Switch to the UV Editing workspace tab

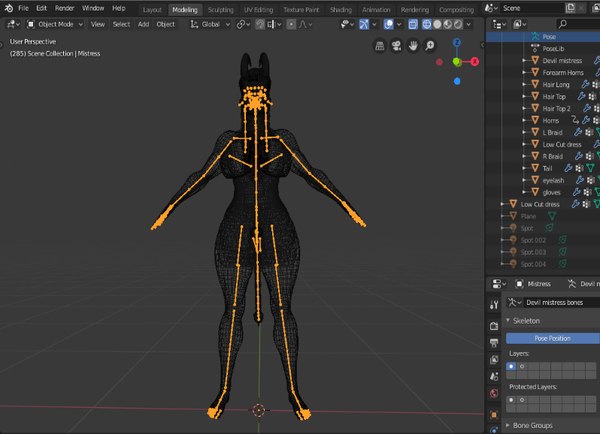coord(258,10)
